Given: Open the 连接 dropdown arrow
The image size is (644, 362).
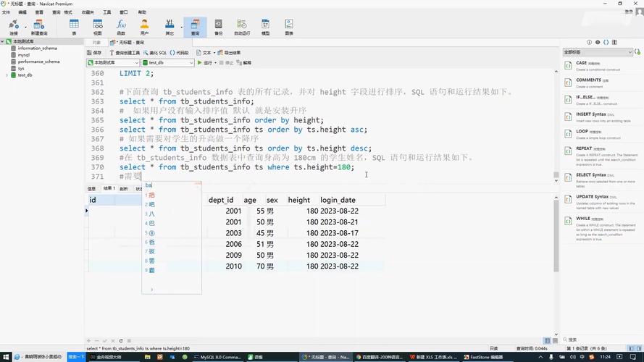Looking at the screenshot, I should [25, 27].
